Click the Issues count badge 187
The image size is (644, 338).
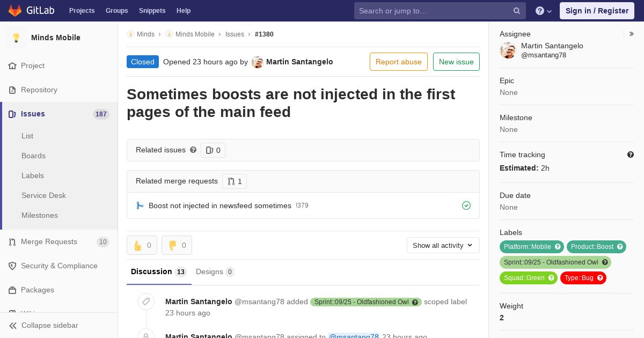101,114
